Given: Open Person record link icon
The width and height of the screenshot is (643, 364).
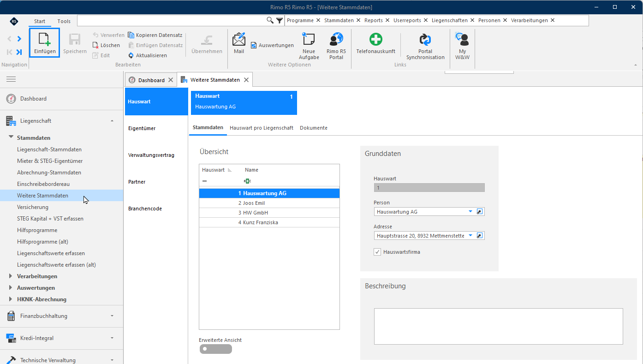Looking at the screenshot, I should point(480,212).
